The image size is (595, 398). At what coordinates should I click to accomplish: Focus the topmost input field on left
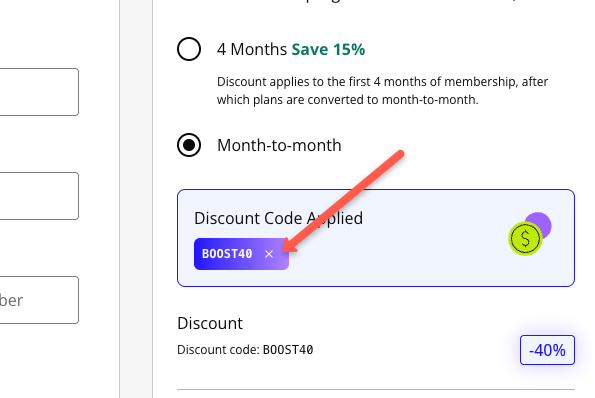pos(39,92)
